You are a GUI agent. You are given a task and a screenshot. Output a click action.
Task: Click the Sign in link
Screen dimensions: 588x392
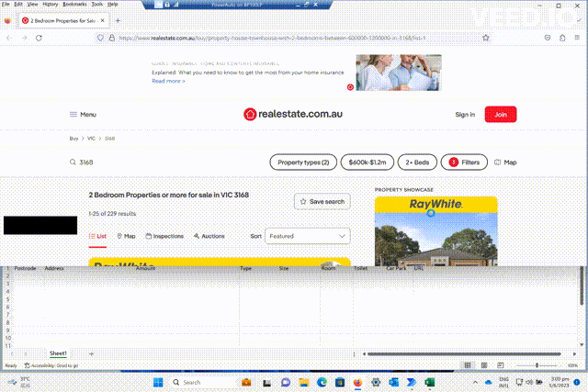point(465,115)
